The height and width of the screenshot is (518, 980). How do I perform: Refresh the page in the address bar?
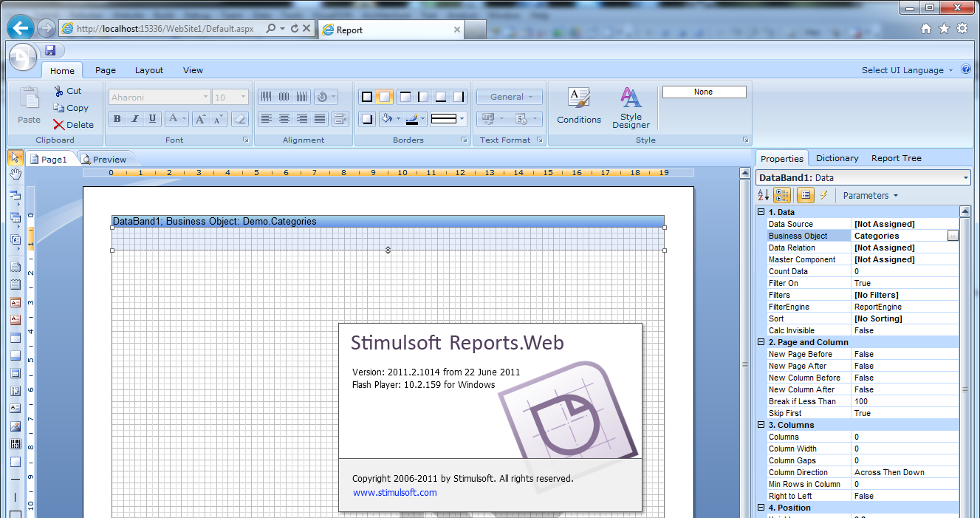[295, 29]
